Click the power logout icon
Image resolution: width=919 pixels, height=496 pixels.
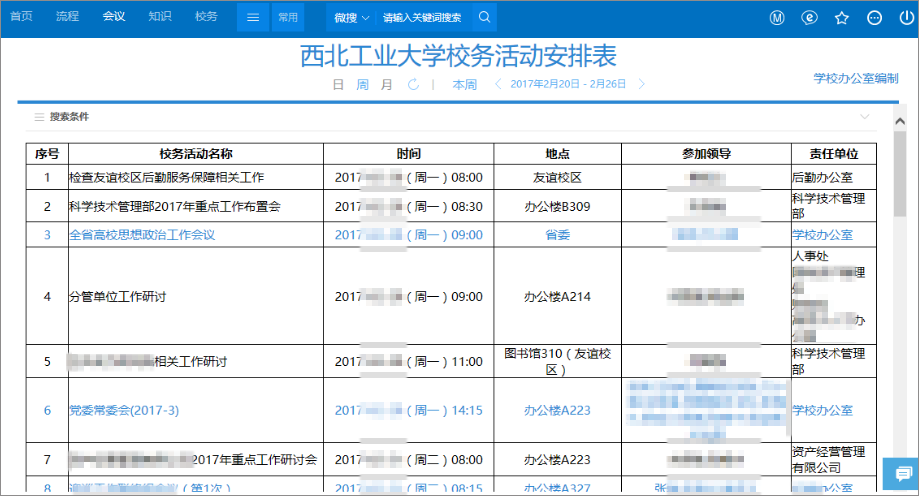click(x=906, y=18)
